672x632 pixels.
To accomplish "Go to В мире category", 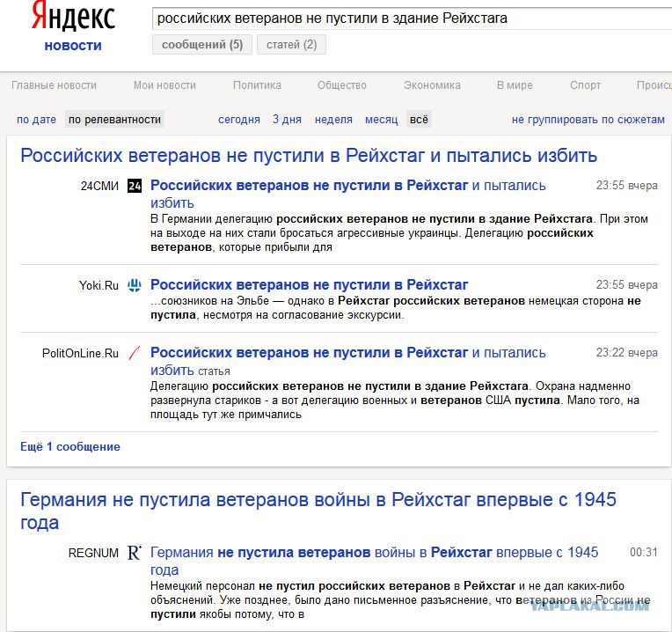I will coord(515,85).
